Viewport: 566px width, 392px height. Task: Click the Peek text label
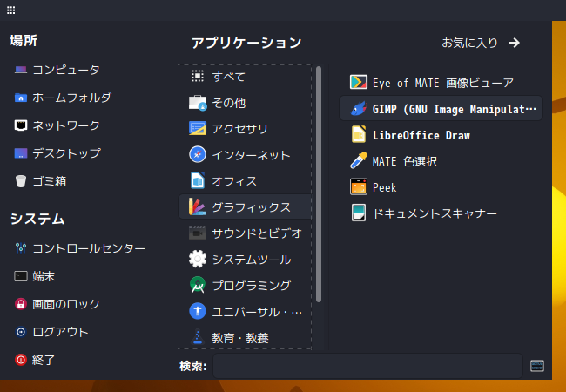(384, 187)
